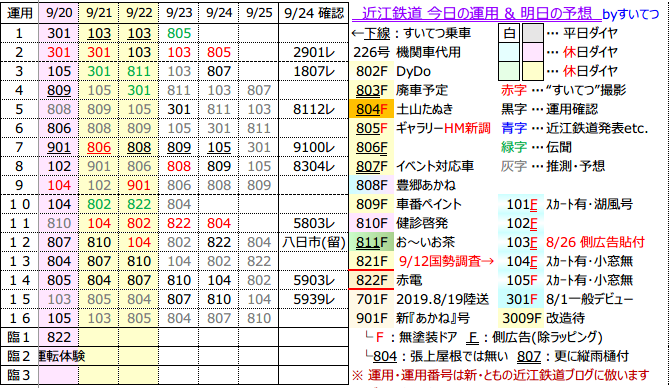Click the ギャラリーHM新調 label
669x388 pixels.
coord(443,128)
